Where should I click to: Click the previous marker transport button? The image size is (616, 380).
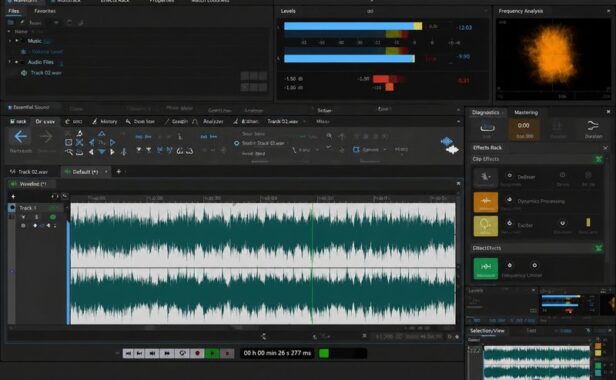click(139, 353)
